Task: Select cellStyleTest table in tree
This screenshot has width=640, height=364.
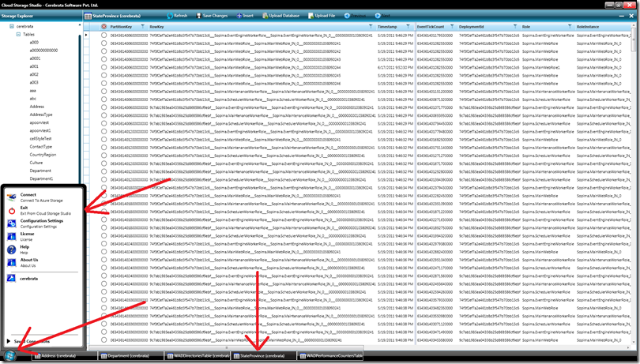Action: [x=40, y=139]
